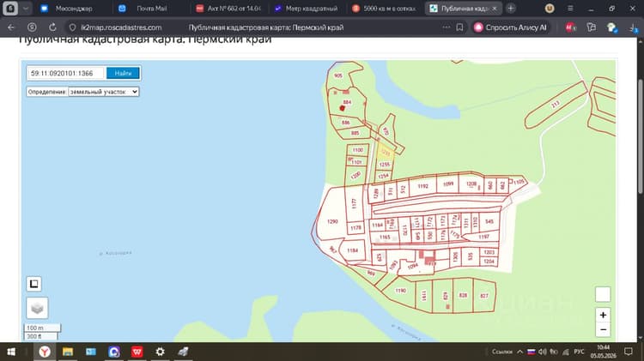Open the browser protection extension icon
The width and height of the screenshot is (644, 361).
612,27
